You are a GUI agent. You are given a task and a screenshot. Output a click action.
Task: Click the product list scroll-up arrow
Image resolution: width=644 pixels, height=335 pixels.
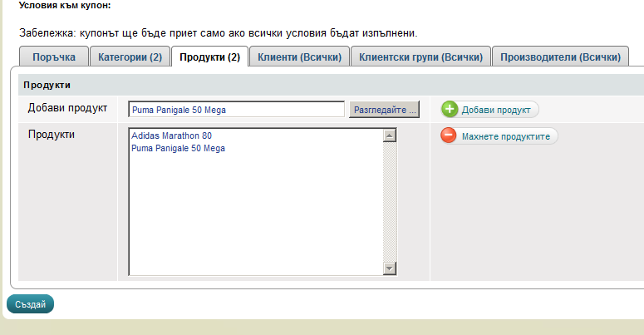390,135
